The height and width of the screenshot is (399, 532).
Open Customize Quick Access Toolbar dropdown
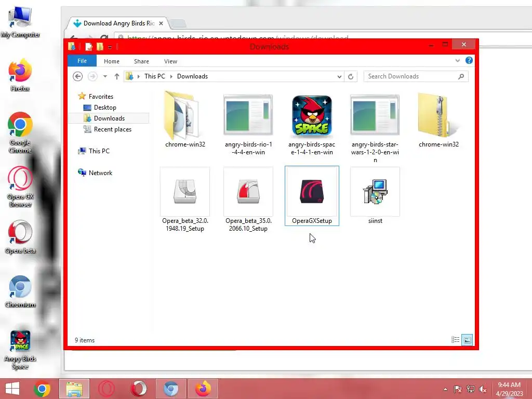(110, 47)
